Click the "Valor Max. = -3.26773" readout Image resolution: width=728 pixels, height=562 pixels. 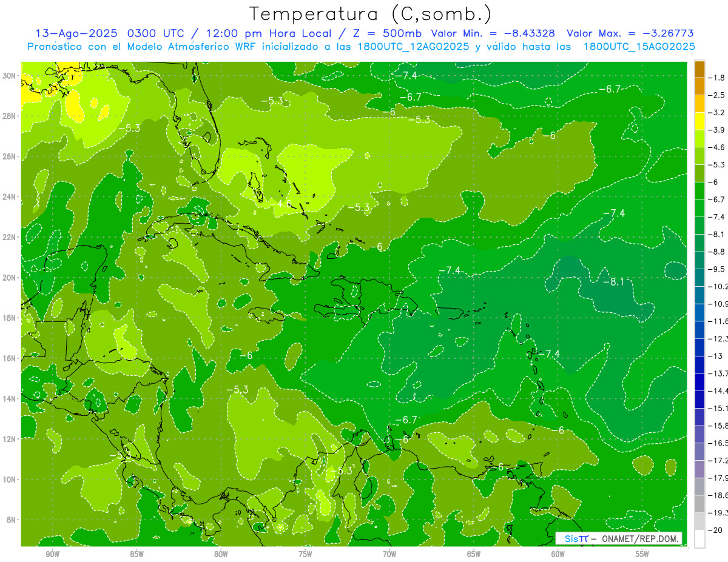click(x=630, y=34)
